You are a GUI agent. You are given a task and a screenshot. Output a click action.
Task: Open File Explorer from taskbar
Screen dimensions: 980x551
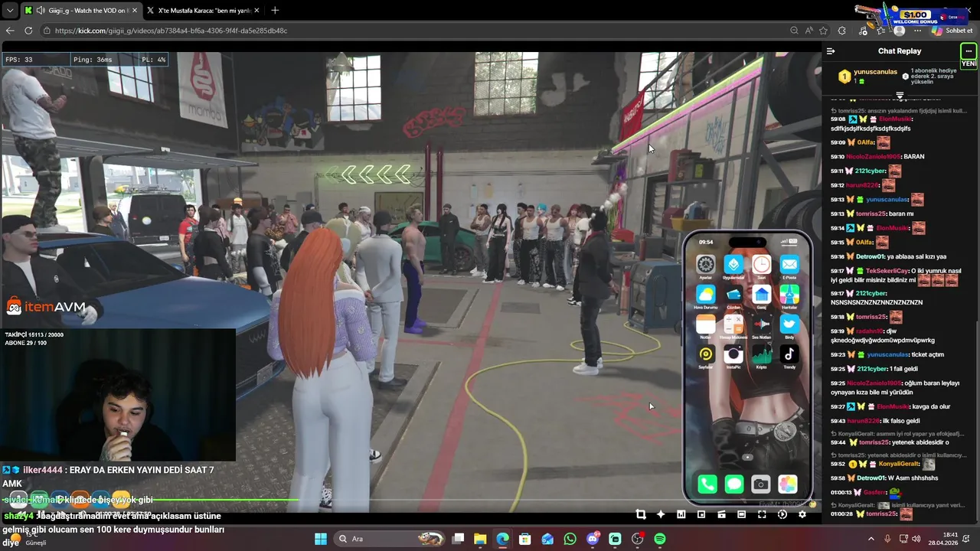[480, 539]
